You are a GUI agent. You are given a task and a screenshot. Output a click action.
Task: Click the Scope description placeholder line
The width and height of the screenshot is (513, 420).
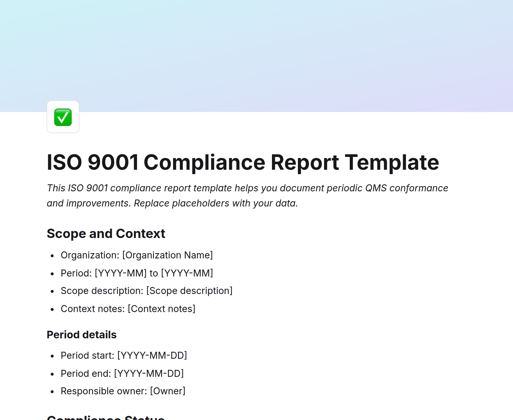147,291
